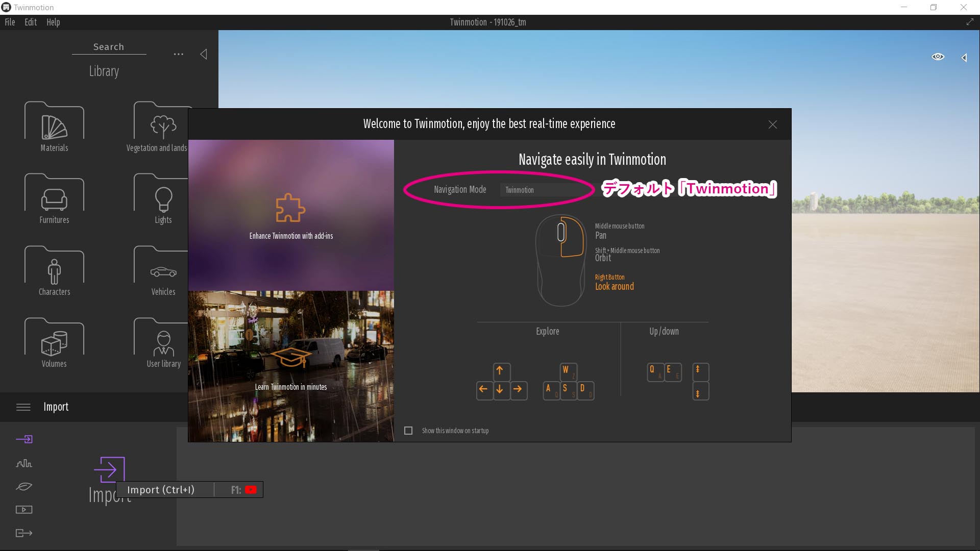
Task: Click the Import panel header label
Action: click(56, 407)
